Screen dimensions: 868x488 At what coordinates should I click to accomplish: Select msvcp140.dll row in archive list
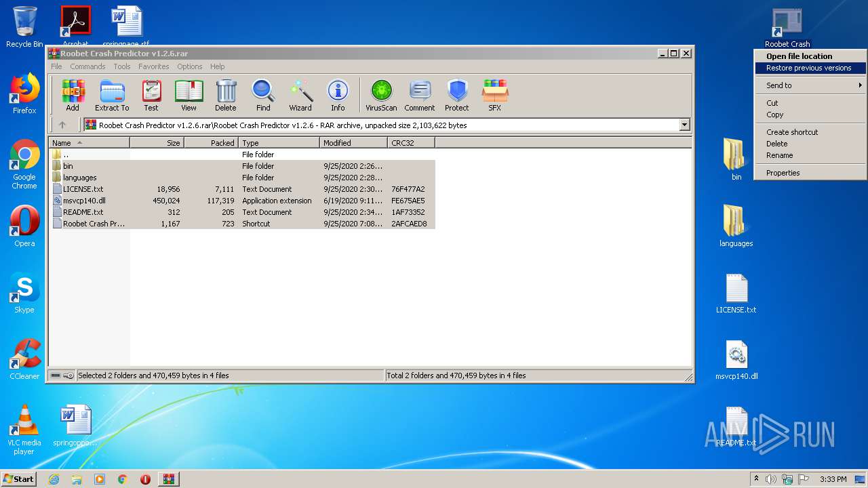[242, 201]
